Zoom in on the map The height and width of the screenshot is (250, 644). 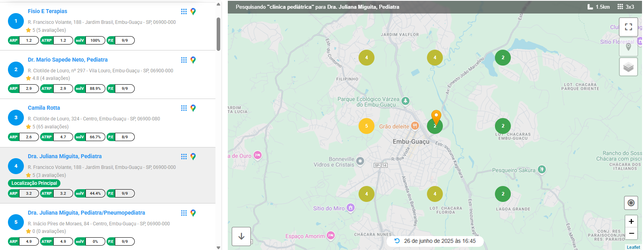coord(631,221)
